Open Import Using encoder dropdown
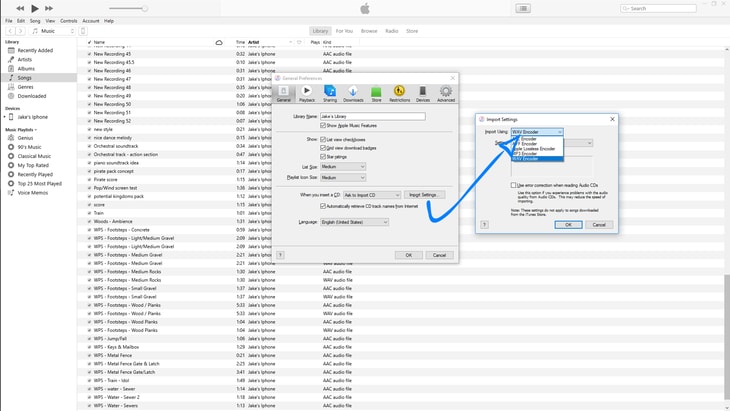The width and height of the screenshot is (730, 411). click(537, 132)
